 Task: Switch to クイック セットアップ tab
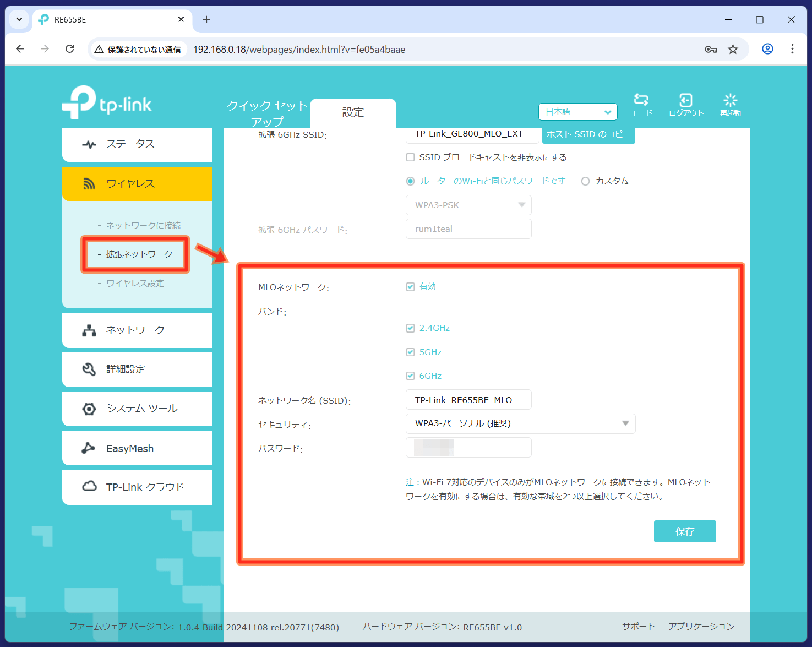click(267, 113)
